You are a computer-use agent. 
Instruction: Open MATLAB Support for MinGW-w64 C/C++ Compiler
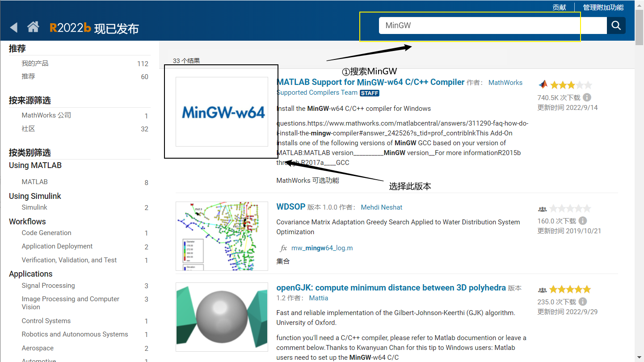point(370,82)
